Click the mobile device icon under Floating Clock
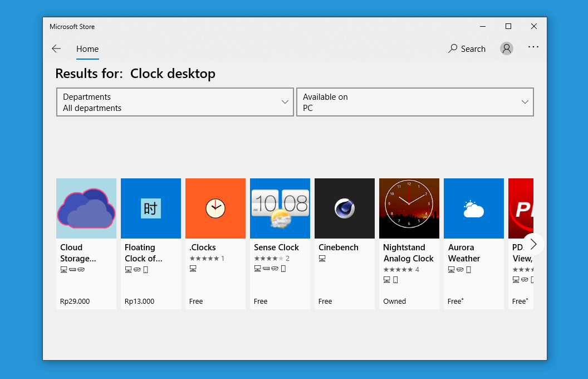 coord(145,269)
